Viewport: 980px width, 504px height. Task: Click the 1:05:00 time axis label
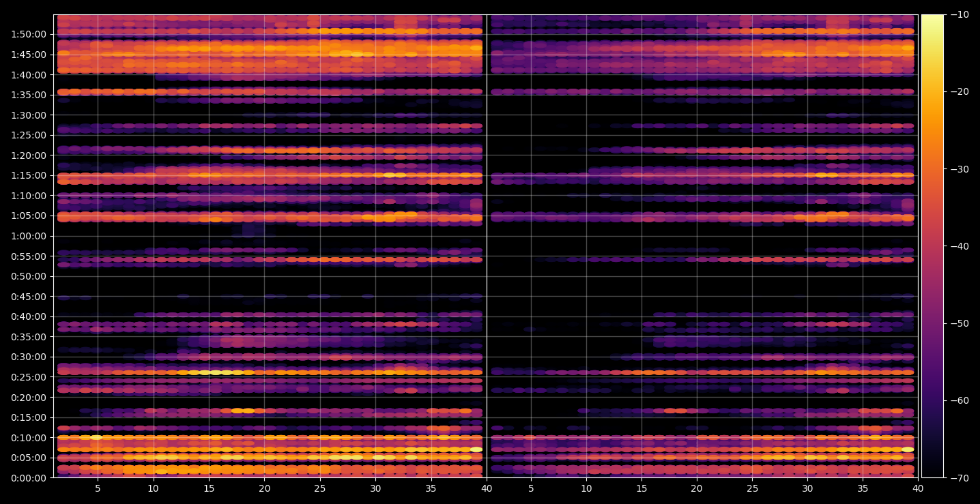coord(29,216)
